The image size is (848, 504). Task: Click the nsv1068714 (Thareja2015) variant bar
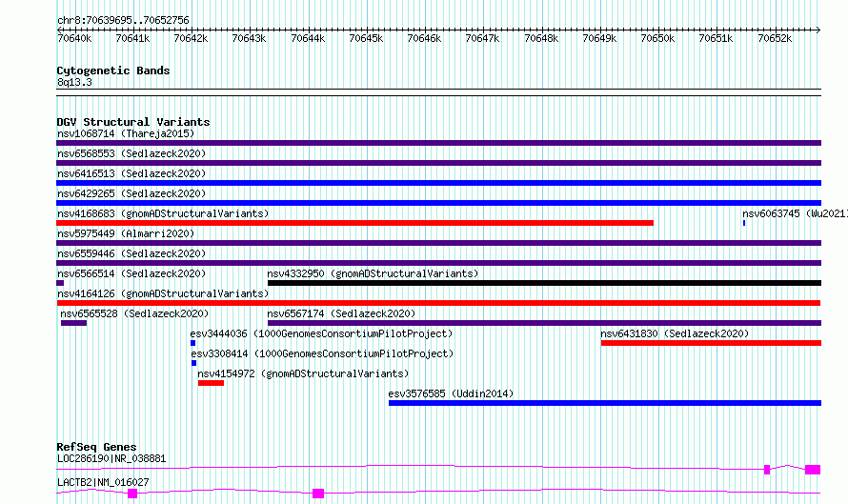438,143
